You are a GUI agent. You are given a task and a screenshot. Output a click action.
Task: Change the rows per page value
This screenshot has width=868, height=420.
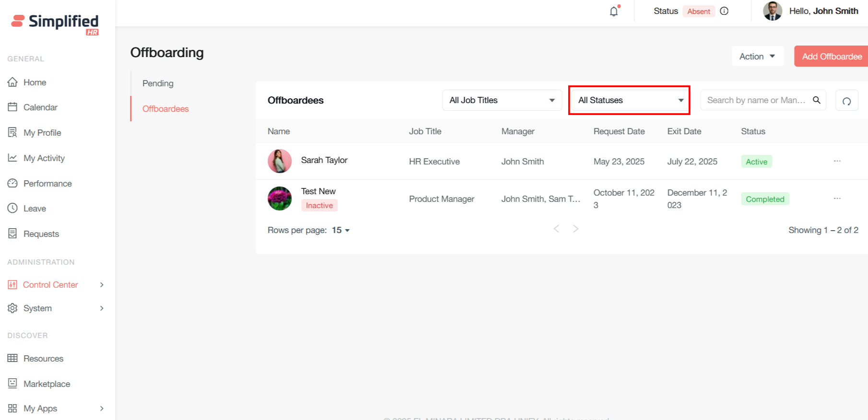[340, 231]
